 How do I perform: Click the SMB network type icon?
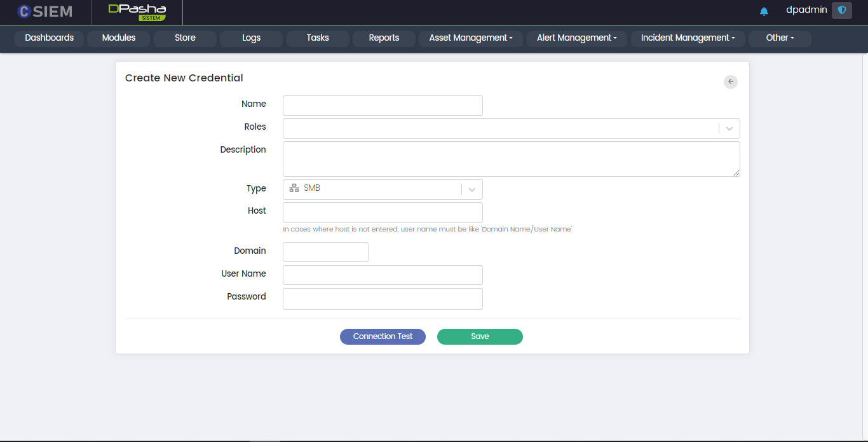(294, 188)
